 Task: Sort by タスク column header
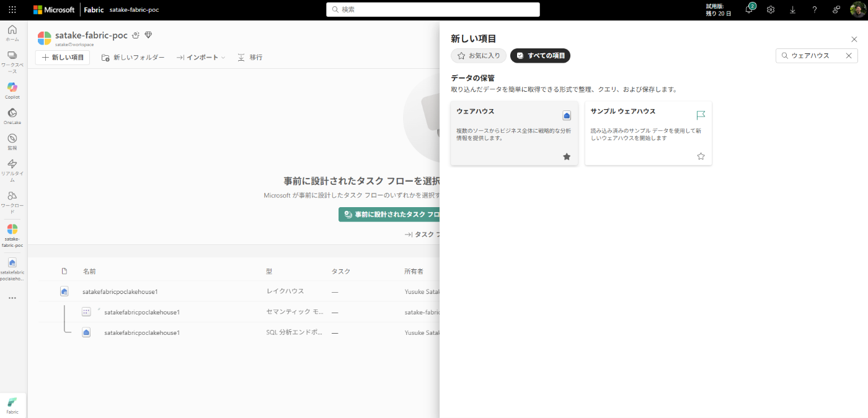pyautogui.click(x=340, y=272)
